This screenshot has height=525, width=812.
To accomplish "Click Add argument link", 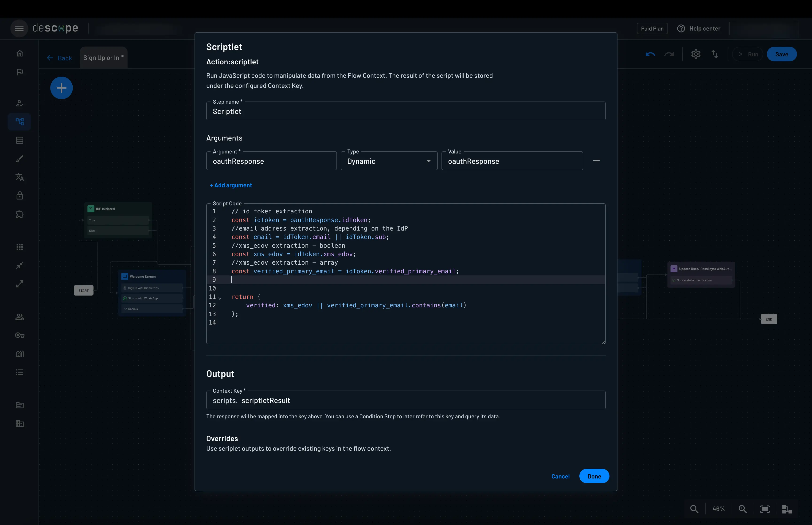I will coord(231,185).
